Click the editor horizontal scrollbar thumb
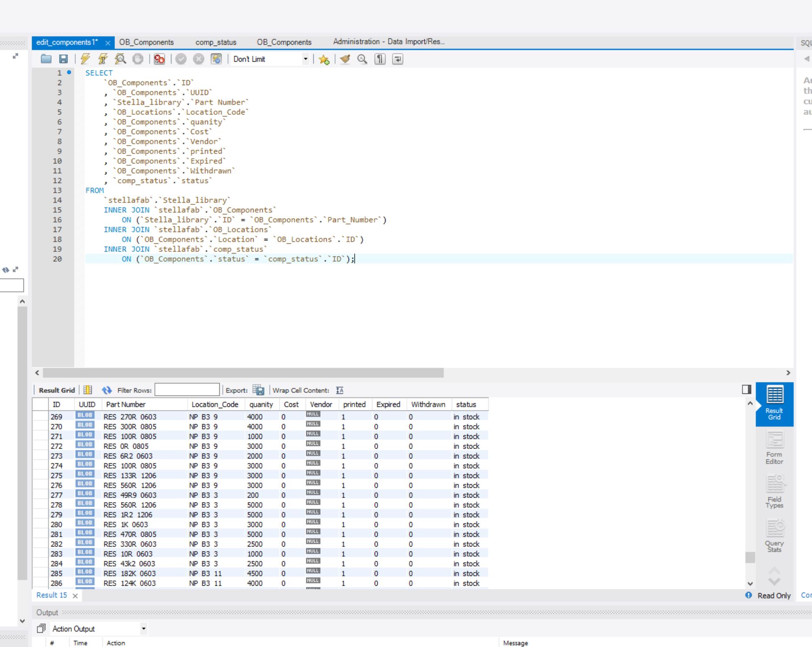 point(243,373)
